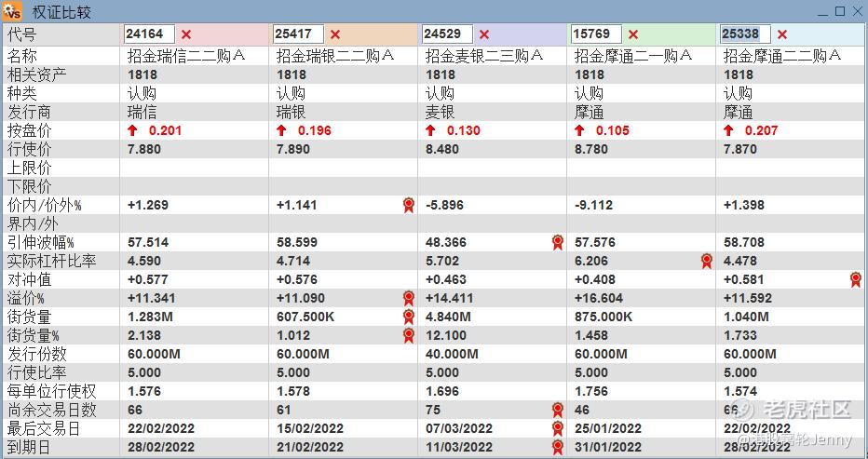
Task: Click implied volatility value 57.514
Action: coord(148,242)
